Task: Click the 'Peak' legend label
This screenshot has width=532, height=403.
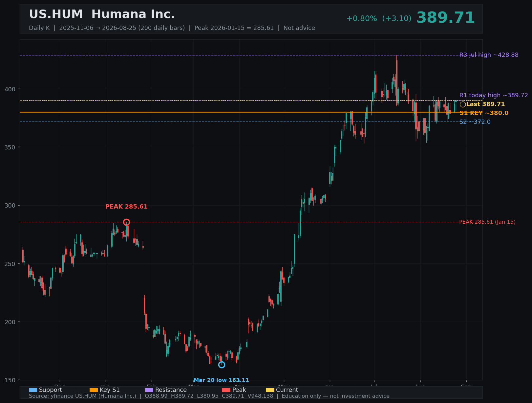Action: click(x=239, y=390)
